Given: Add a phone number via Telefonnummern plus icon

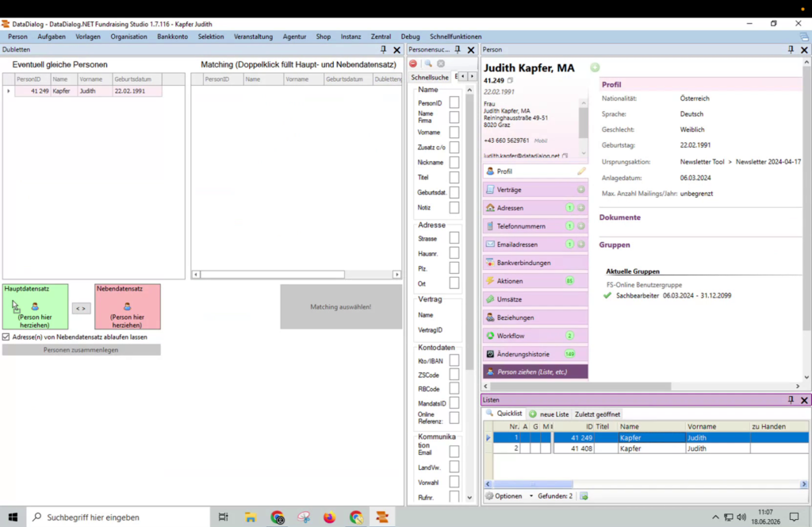Looking at the screenshot, I should click(581, 226).
